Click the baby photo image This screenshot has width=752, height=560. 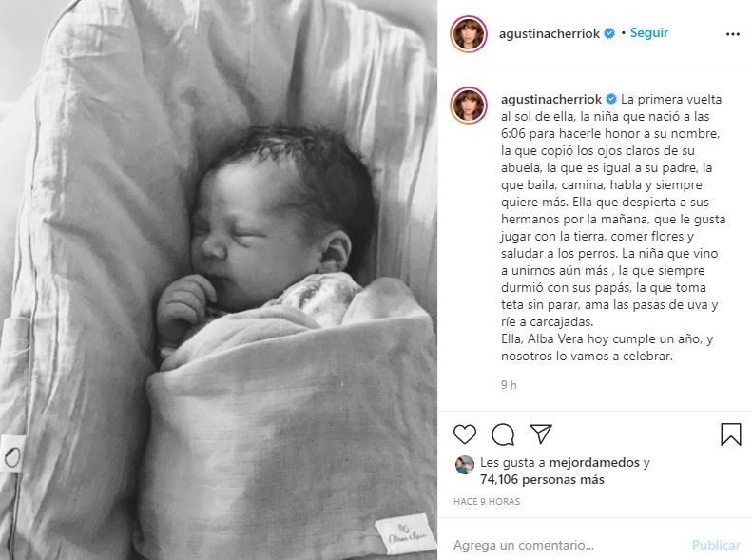[219, 280]
